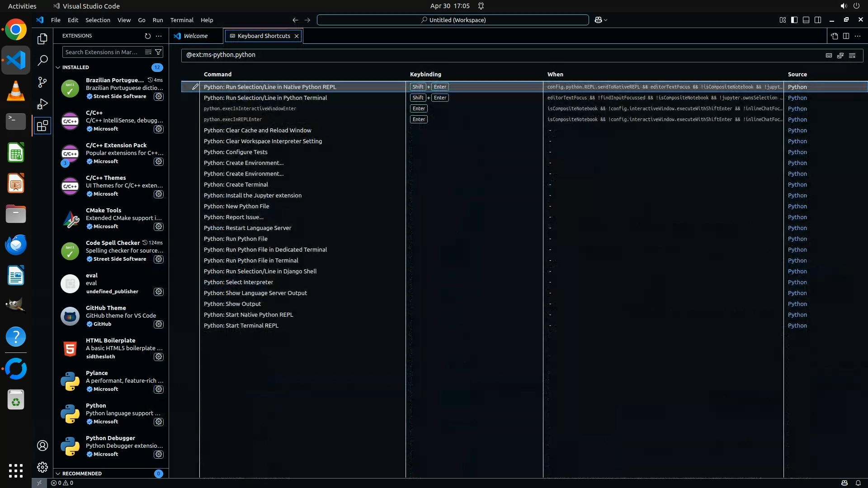Click the keybindings search field
The image size is (868, 488).
tap(497, 55)
